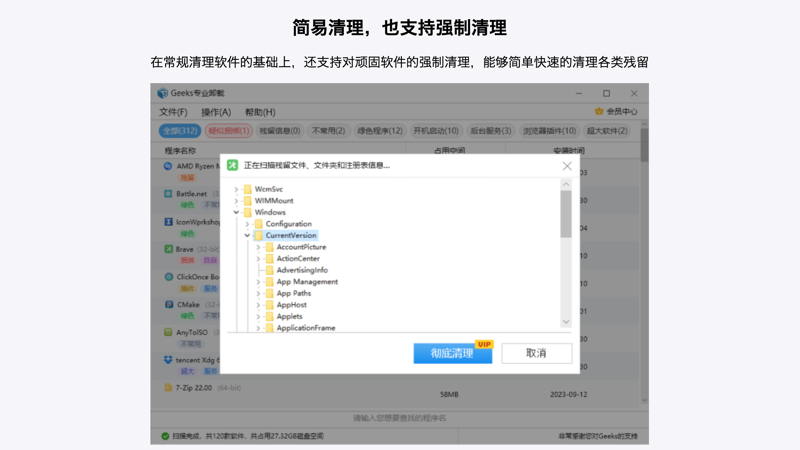The width and height of the screenshot is (800, 450).
Task: Select the App Management tree item
Action: point(307,282)
